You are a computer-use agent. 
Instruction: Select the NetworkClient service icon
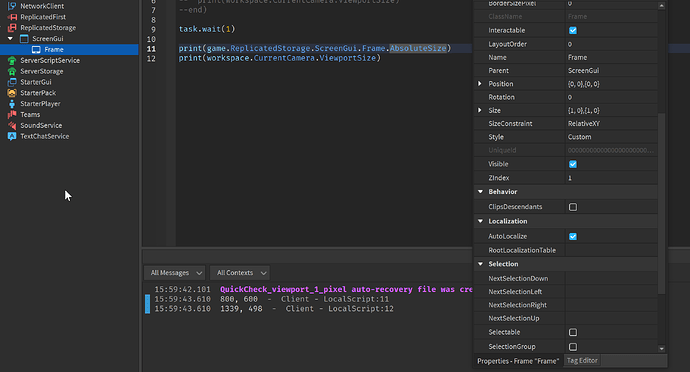tap(12, 6)
